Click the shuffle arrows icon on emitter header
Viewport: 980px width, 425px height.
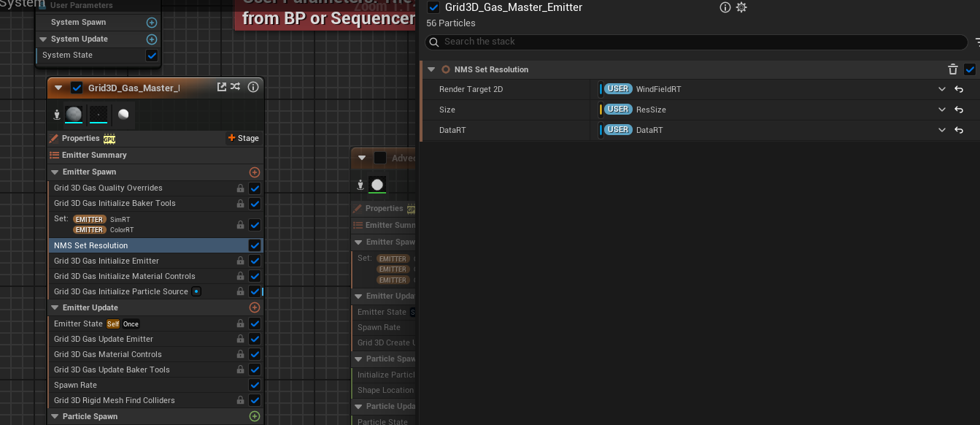(235, 87)
